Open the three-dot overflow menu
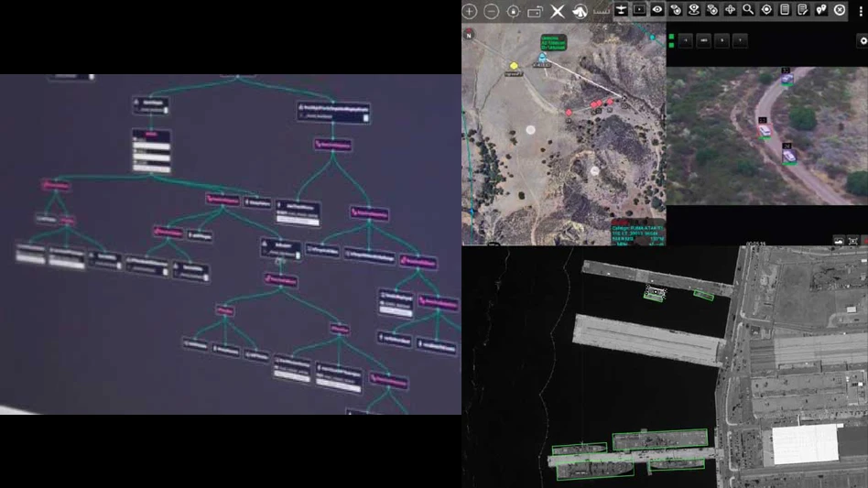Viewport: 868px width, 488px height. tap(861, 11)
